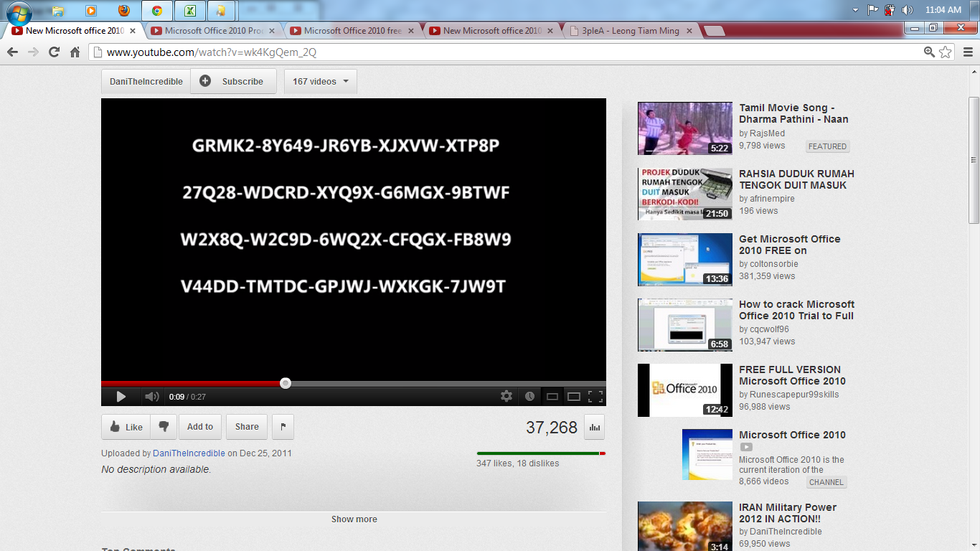The width and height of the screenshot is (980, 551).
Task: Share this video
Action: (x=247, y=427)
